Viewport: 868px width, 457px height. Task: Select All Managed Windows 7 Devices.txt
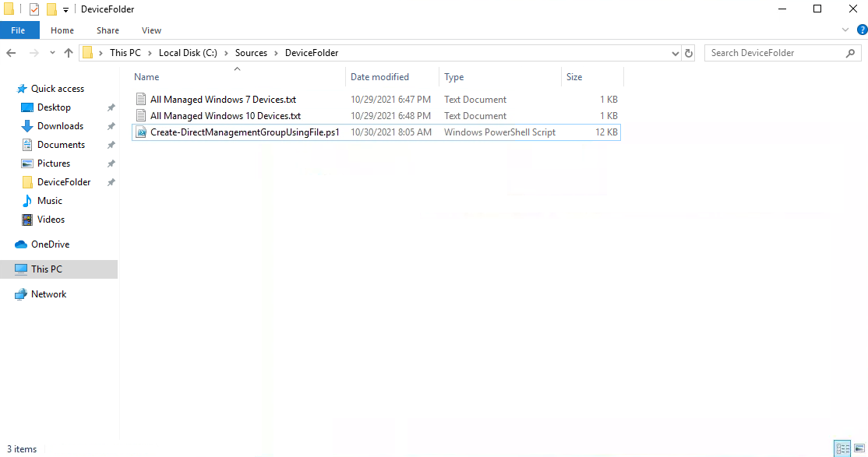223,100
